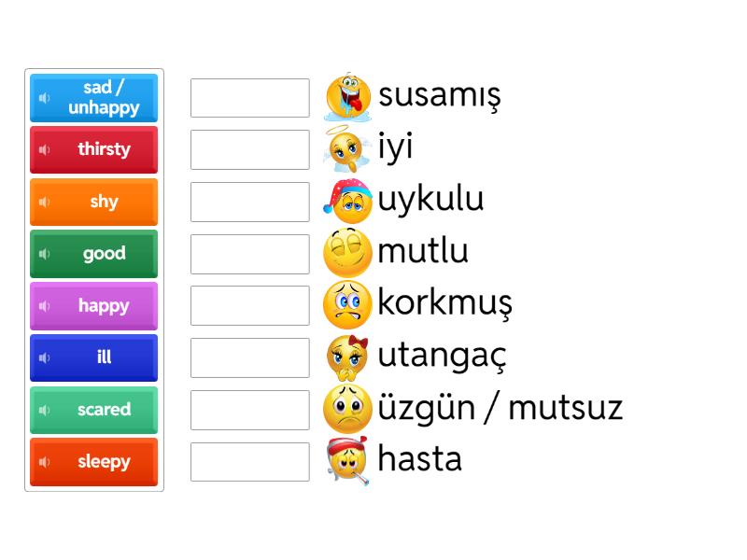Click the answer box beside susamış

coord(249,98)
